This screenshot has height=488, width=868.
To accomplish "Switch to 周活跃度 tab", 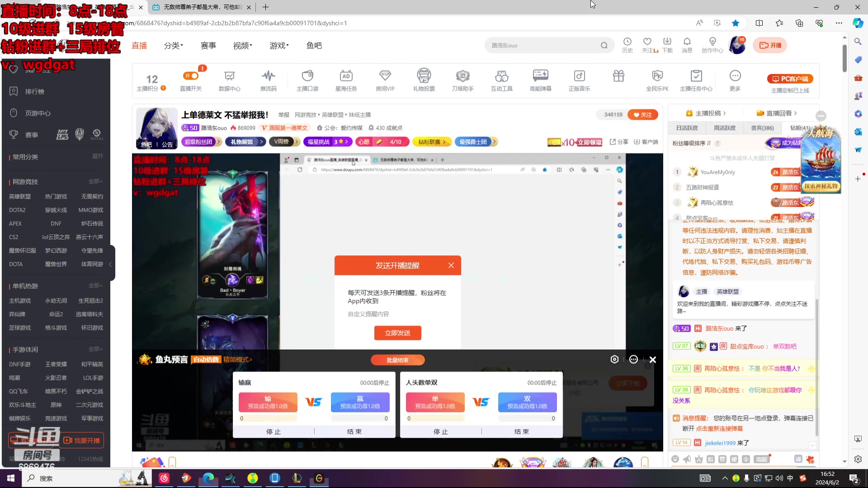I will [724, 128].
